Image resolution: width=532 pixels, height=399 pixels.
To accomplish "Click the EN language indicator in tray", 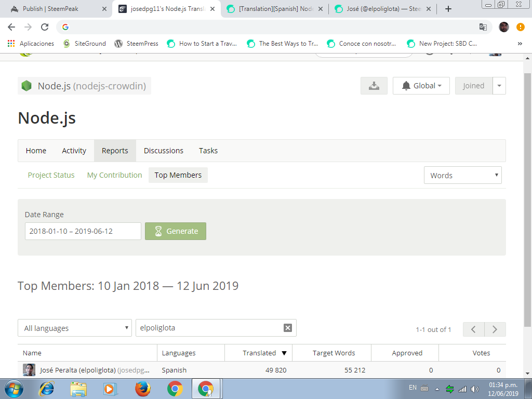I will click(x=413, y=388).
